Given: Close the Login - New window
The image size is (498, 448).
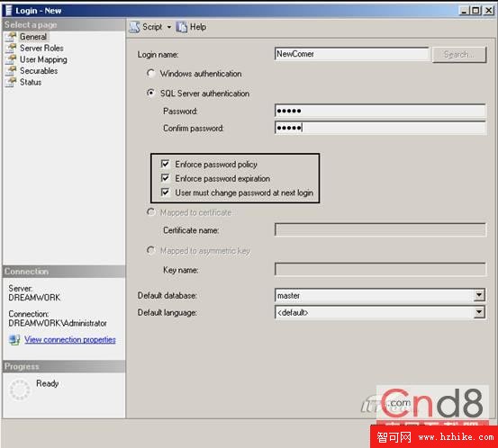Looking at the screenshot, I should point(488,11).
